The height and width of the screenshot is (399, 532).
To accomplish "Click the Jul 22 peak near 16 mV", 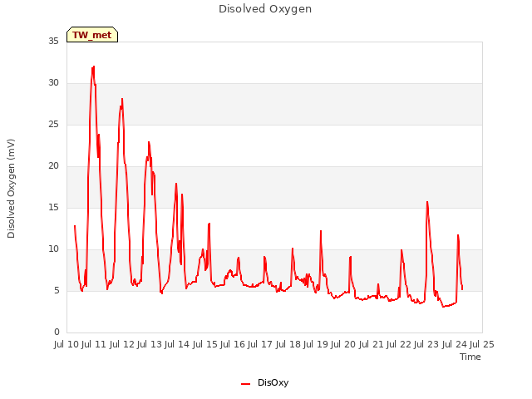I will click(x=427, y=202).
